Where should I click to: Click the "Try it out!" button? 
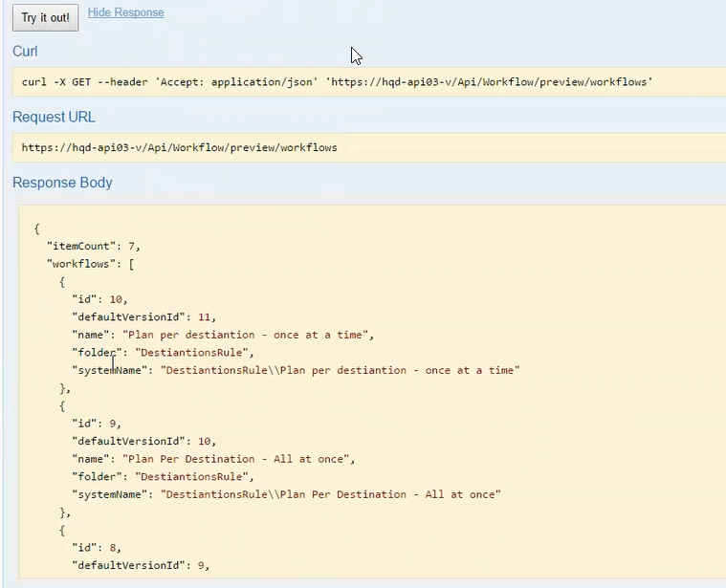point(45,18)
